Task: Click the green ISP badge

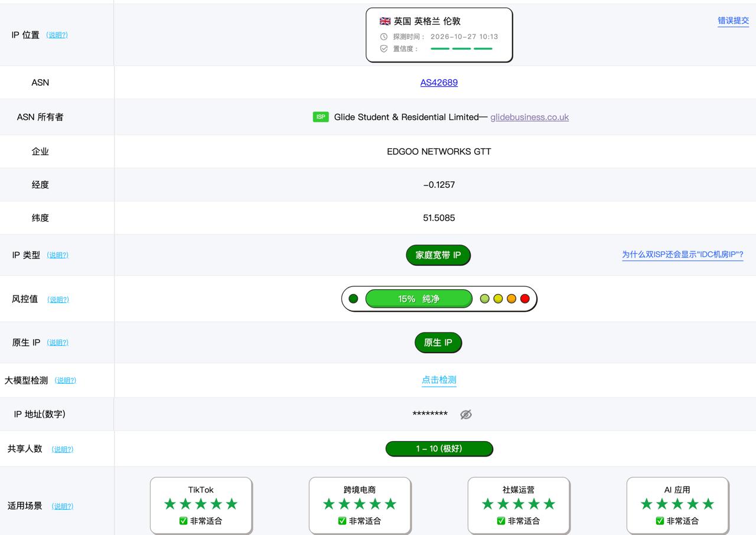Action: [x=321, y=117]
